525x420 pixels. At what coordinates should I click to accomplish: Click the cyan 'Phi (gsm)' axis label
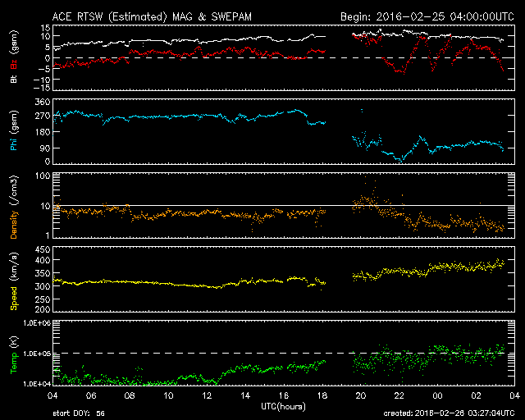coord(14,130)
